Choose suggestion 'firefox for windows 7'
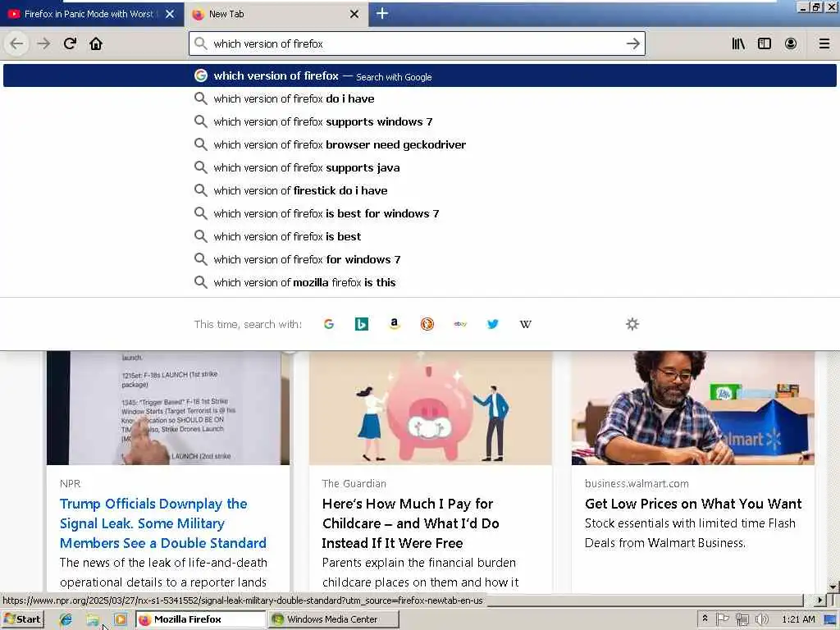840x630 pixels. pos(419,259)
